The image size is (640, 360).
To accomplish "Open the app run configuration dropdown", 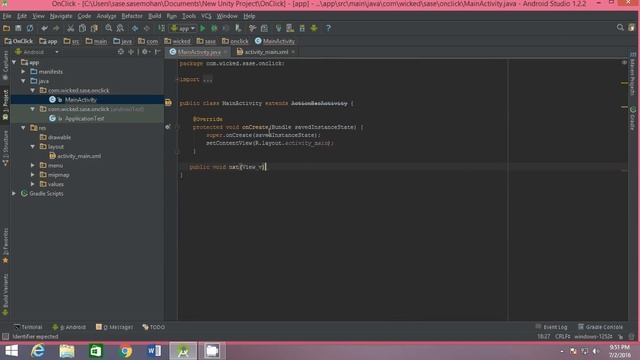I will pos(183,28).
